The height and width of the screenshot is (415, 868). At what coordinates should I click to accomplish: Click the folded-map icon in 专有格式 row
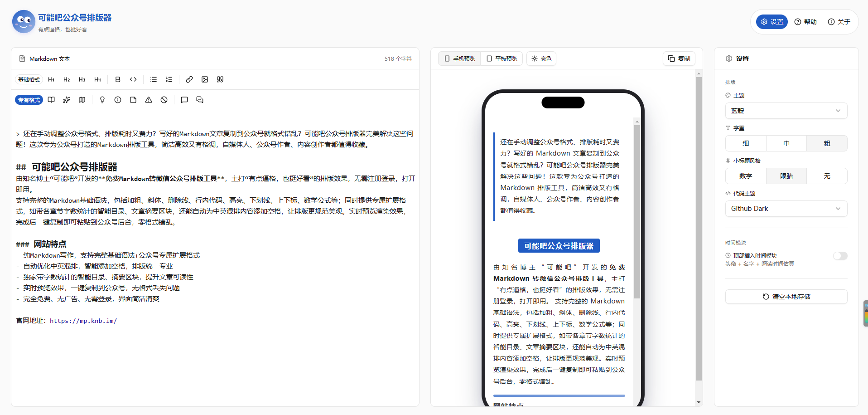(x=82, y=100)
